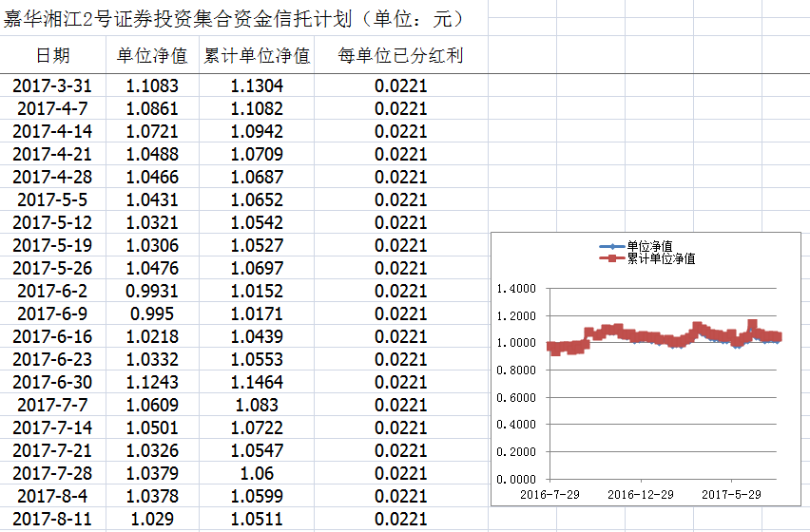Select the 2016-12-29 horizontal axis label
810x532 pixels.
point(640,495)
